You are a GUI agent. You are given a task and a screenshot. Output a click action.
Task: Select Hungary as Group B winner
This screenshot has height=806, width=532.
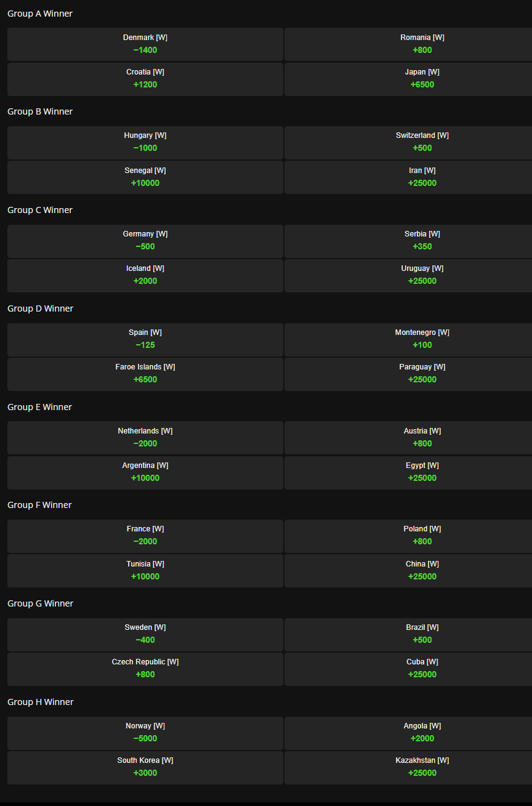[x=145, y=142]
